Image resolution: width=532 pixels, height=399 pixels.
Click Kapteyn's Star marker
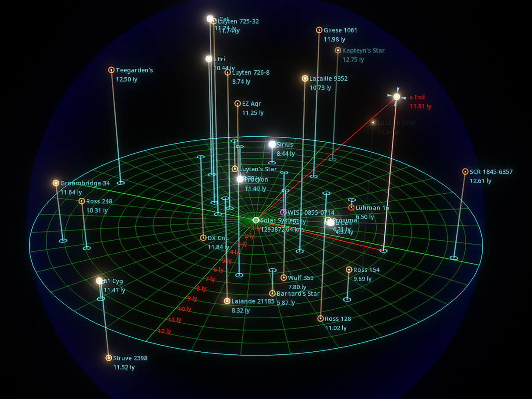[338, 50]
